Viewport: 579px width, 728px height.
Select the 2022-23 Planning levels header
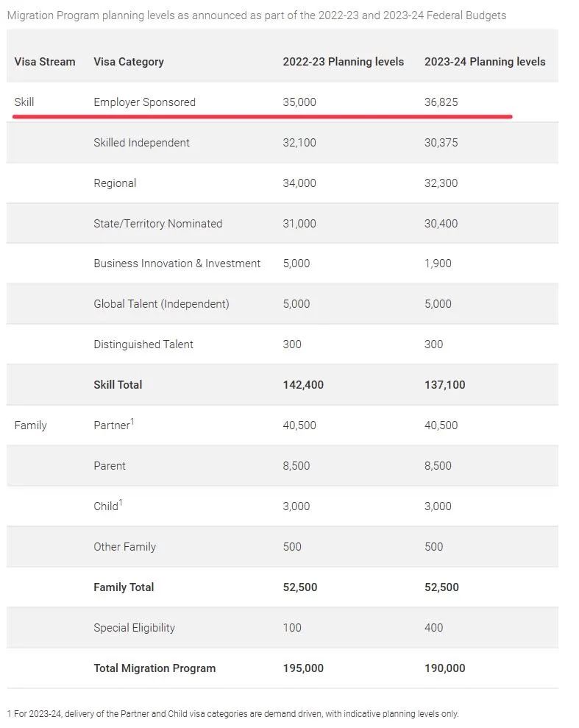[343, 62]
